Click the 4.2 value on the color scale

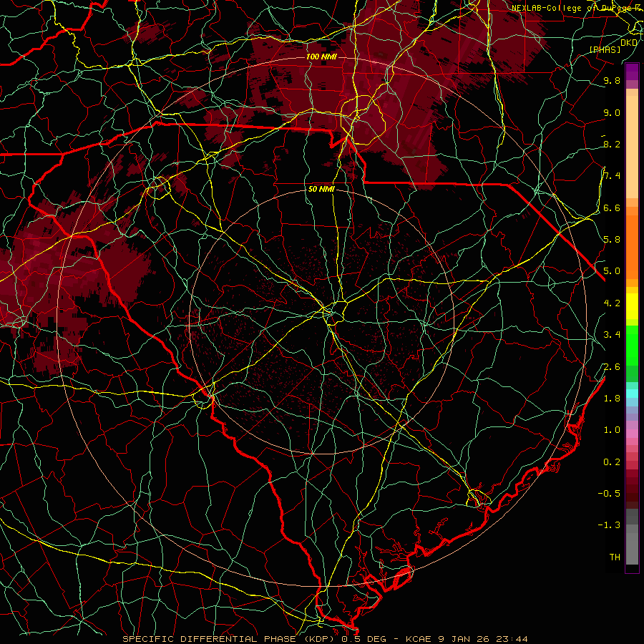[612, 303]
